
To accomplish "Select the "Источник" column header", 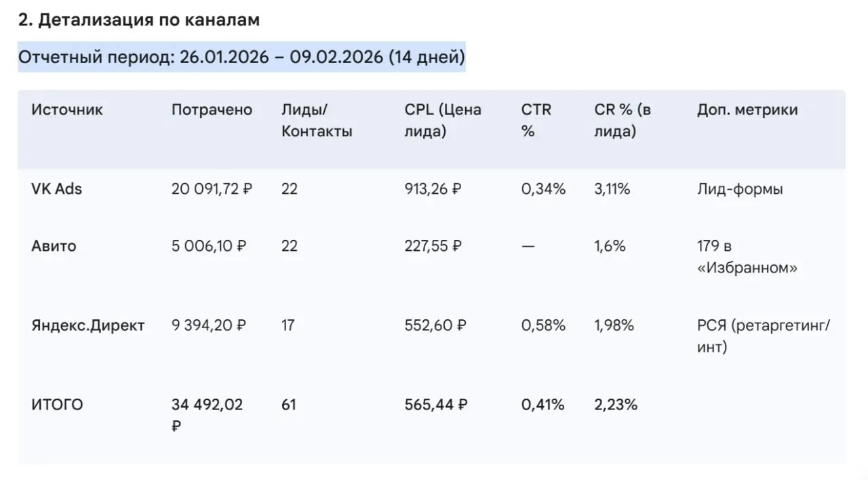I will click(x=67, y=110).
